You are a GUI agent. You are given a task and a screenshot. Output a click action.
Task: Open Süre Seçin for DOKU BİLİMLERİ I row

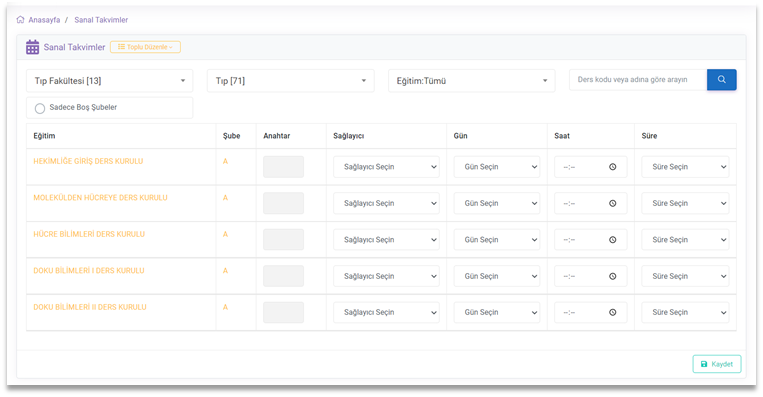(685, 276)
